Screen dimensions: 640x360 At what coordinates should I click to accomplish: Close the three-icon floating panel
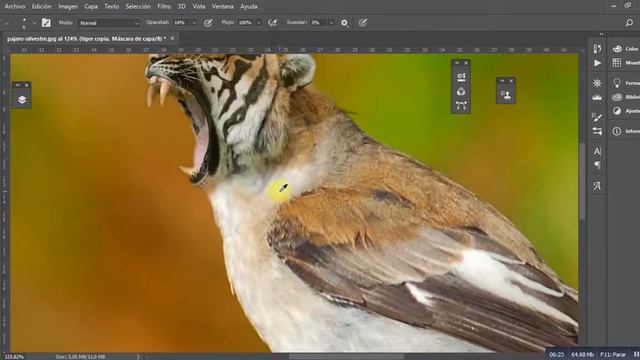[x=466, y=63]
